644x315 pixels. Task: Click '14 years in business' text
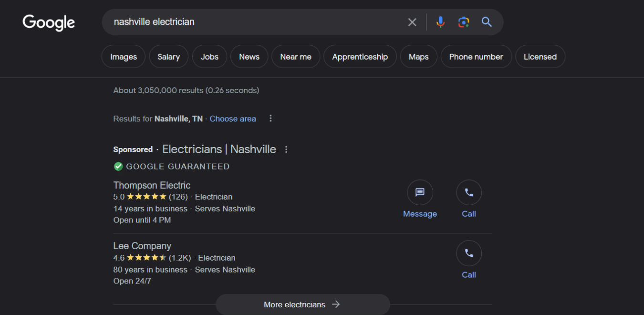coord(150,209)
